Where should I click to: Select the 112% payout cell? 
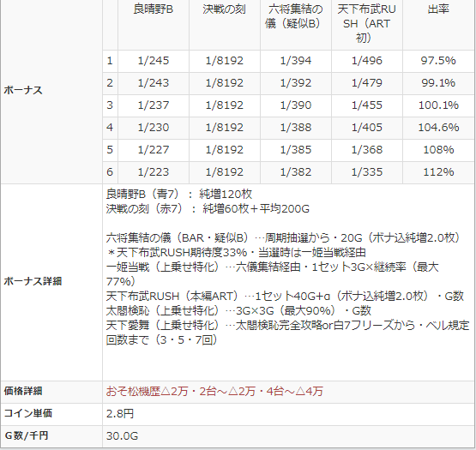tap(438, 172)
